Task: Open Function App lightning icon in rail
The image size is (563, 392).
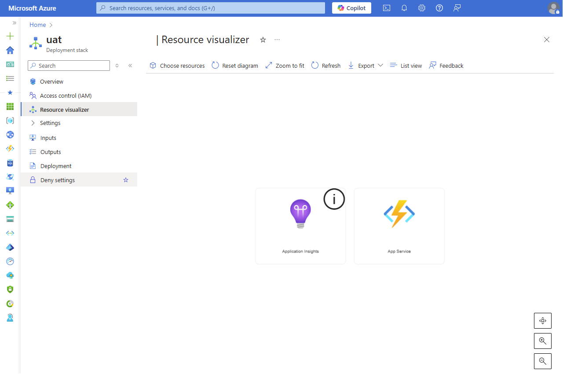Action: pos(10,149)
